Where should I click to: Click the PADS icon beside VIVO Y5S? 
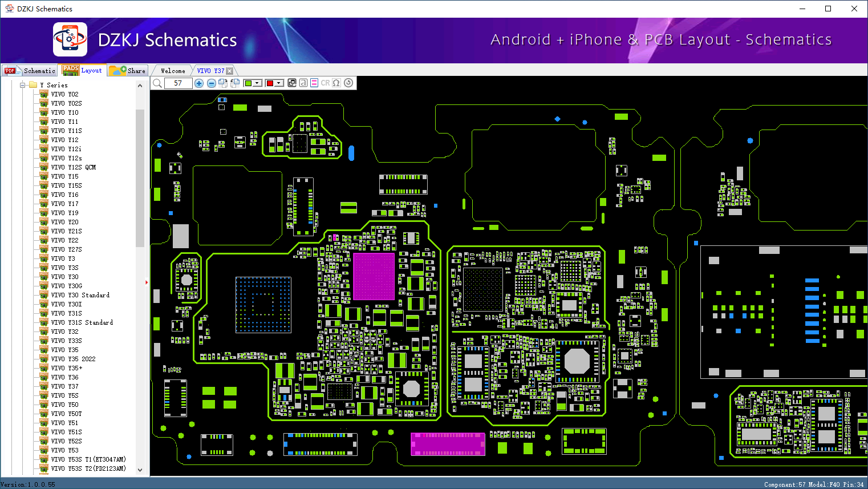44,395
